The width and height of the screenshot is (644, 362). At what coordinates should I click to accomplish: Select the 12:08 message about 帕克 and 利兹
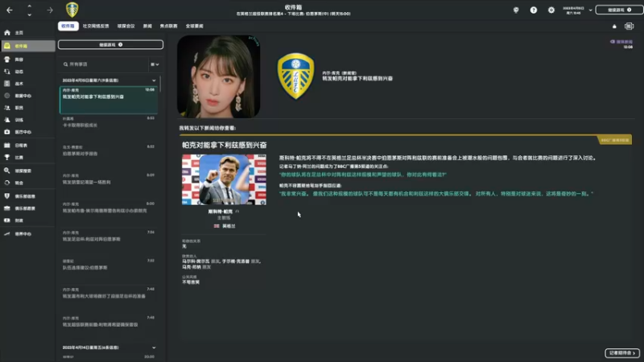[x=109, y=100]
